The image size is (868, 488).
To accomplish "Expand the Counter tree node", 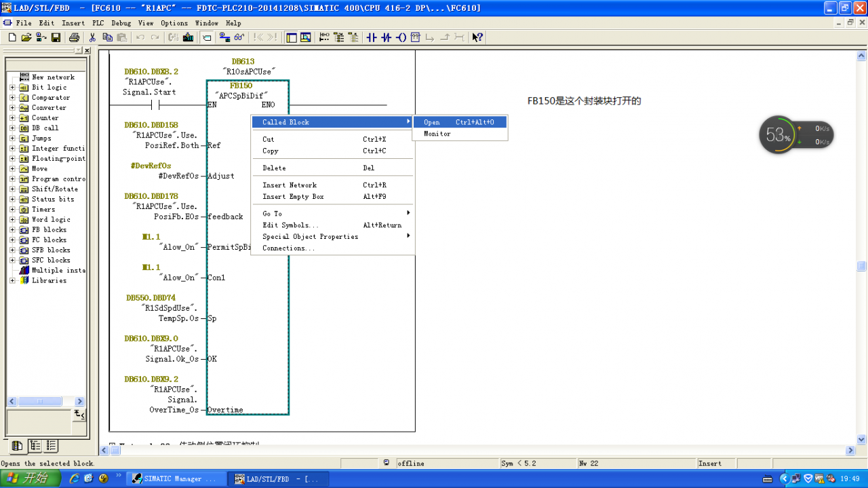I will pyautogui.click(x=12, y=117).
